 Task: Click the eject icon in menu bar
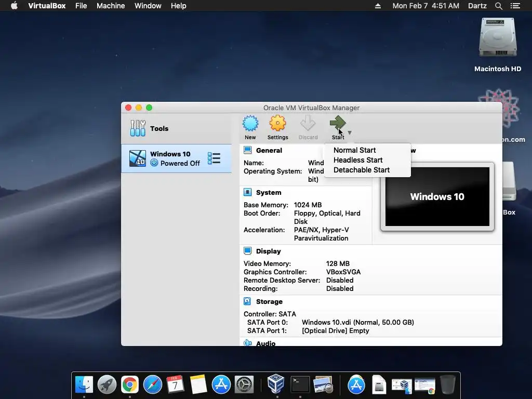378,6
